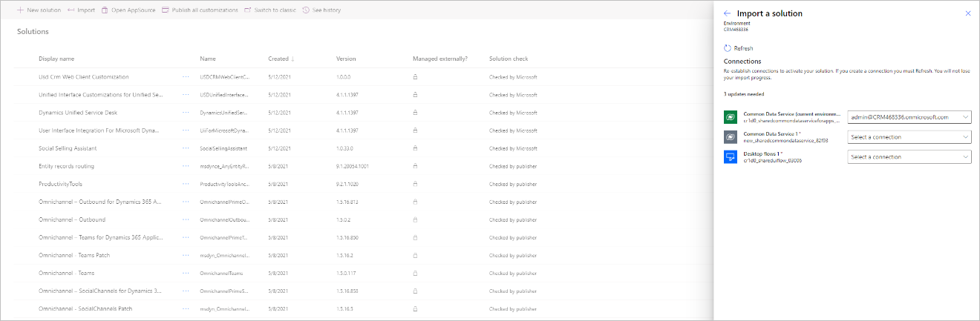Open more options for ProductivityTools
This screenshot has height=321, width=980.
pyautogui.click(x=186, y=184)
